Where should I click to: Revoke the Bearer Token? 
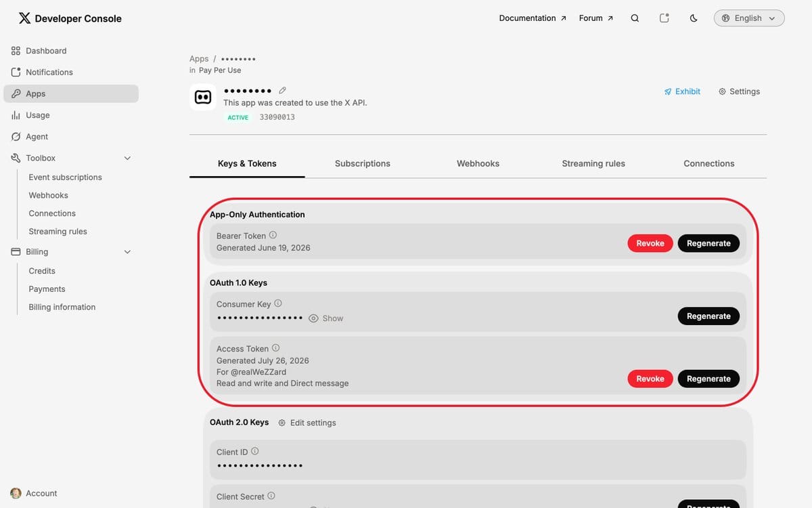[x=650, y=243]
